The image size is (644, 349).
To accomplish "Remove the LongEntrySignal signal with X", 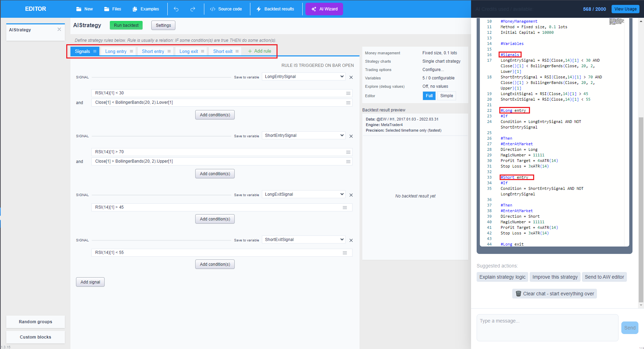I will coord(351,77).
